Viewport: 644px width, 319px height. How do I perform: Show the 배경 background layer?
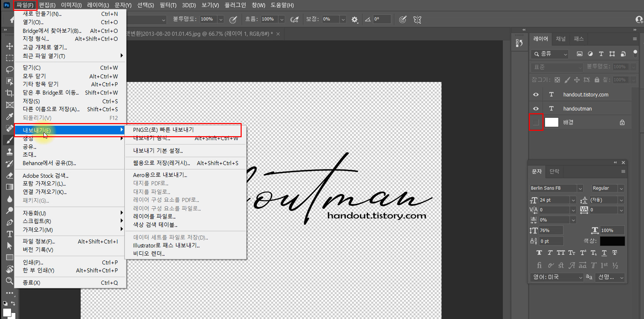536,122
